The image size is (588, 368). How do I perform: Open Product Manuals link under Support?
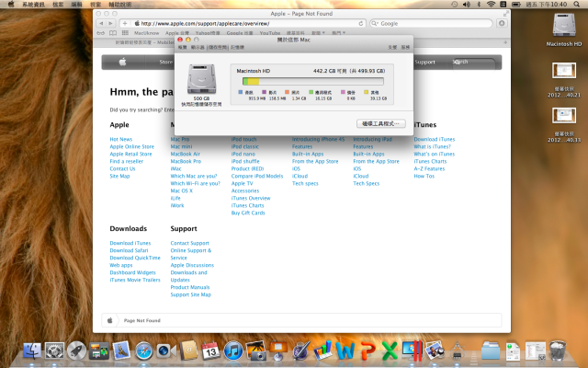(x=190, y=287)
